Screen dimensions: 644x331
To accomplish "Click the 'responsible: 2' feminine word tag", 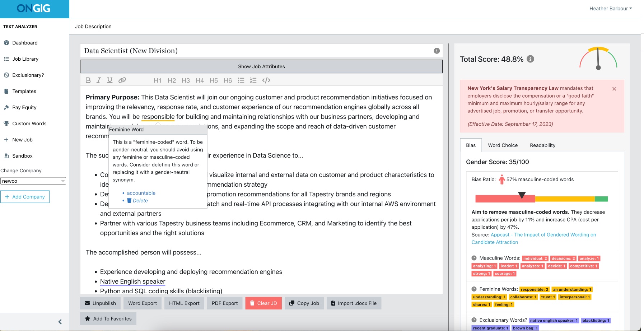I will point(535,289).
